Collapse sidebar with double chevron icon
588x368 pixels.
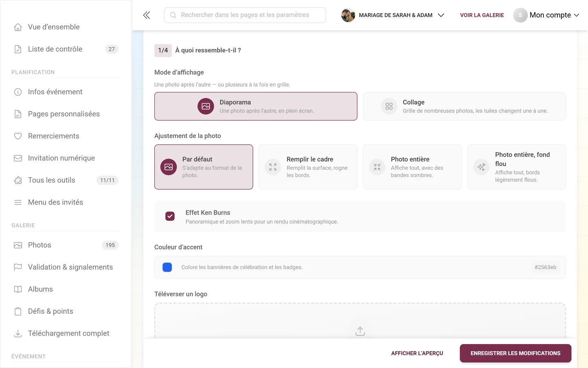click(x=147, y=15)
